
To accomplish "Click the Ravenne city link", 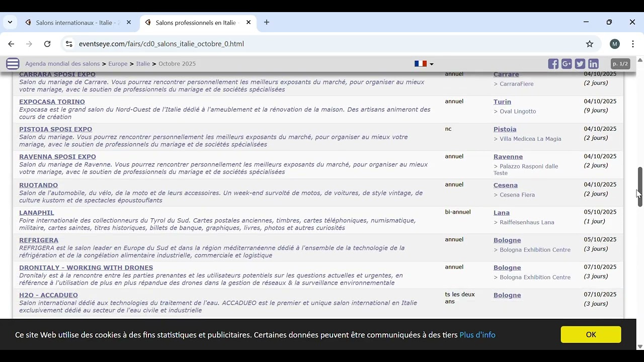I will click(508, 157).
